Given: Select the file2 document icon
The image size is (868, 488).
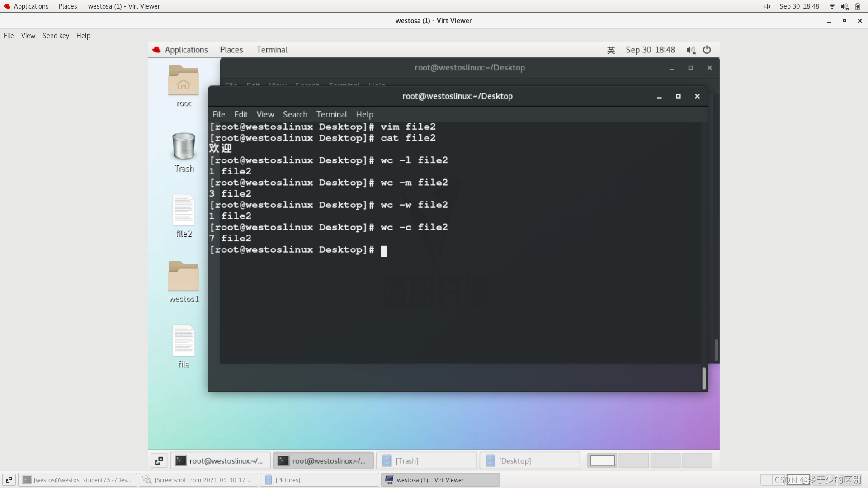Looking at the screenshot, I should 184,211.
